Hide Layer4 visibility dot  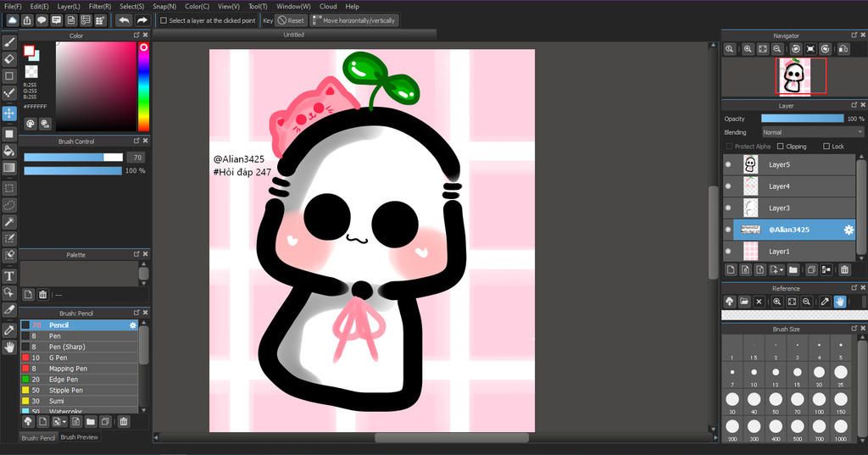pyautogui.click(x=728, y=186)
